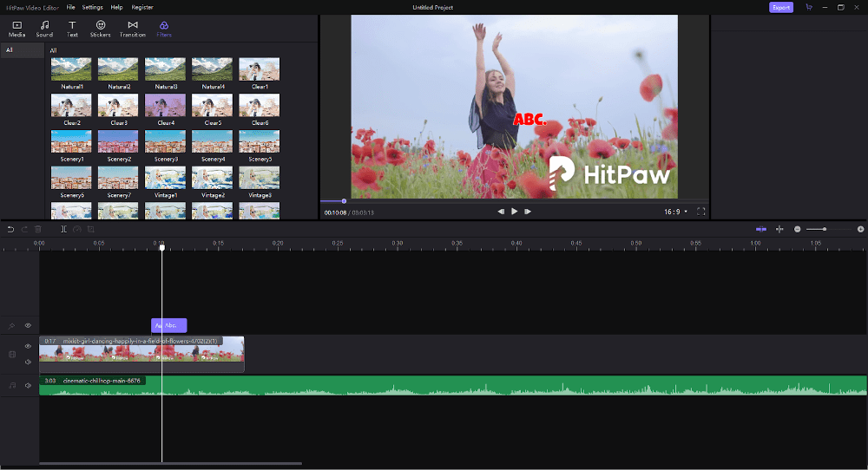This screenshot has height=470, width=868.
Task: Open the Stickers panel
Action: coord(100,29)
